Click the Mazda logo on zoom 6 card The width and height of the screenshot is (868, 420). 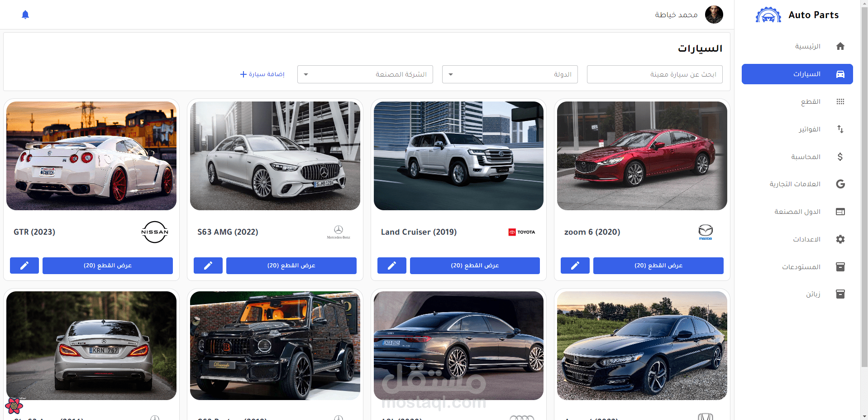pos(706,232)
